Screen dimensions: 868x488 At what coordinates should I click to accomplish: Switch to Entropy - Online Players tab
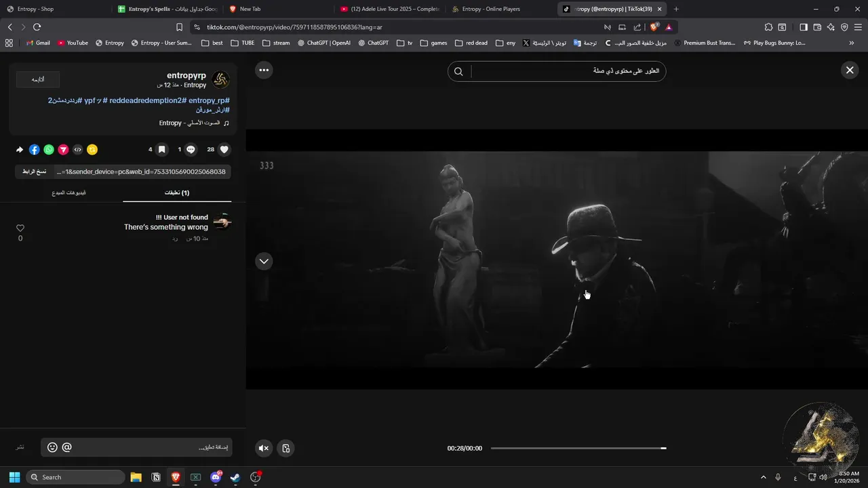click(x=500, y=9)
